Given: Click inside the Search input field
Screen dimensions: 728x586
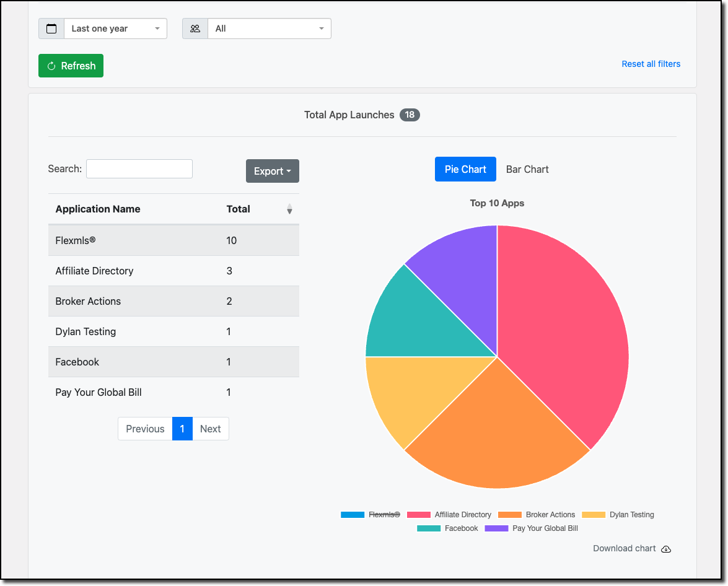Looking at the screenshot, I should tap(139, 168).
